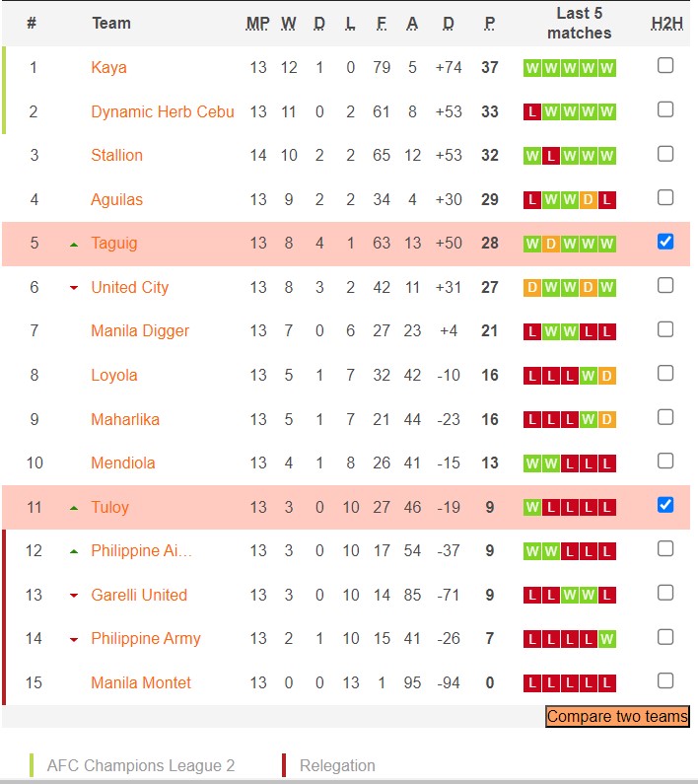Click the Aguilas team name
Viewport: 698px width, 784px height.
116,200
